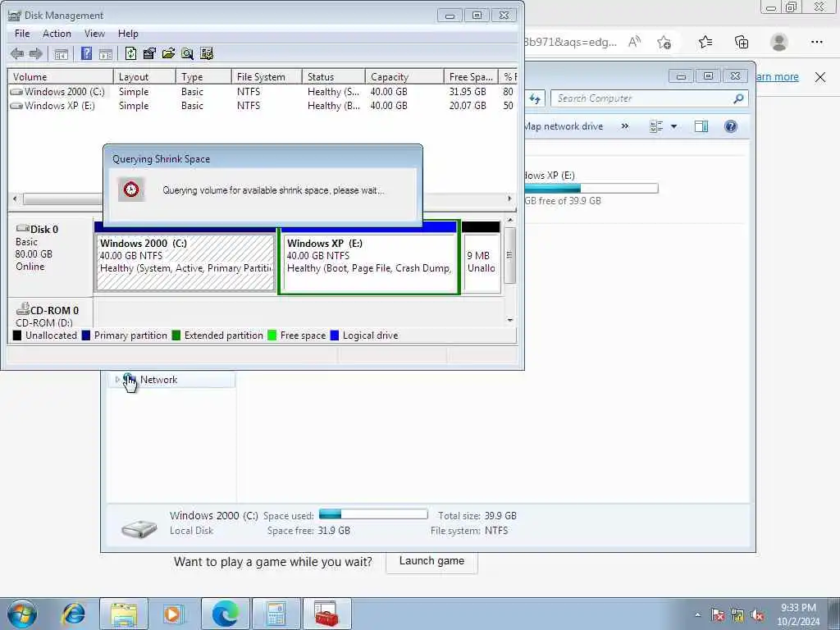Click the bright green Free space legend swatch

[x=272, y=336]
